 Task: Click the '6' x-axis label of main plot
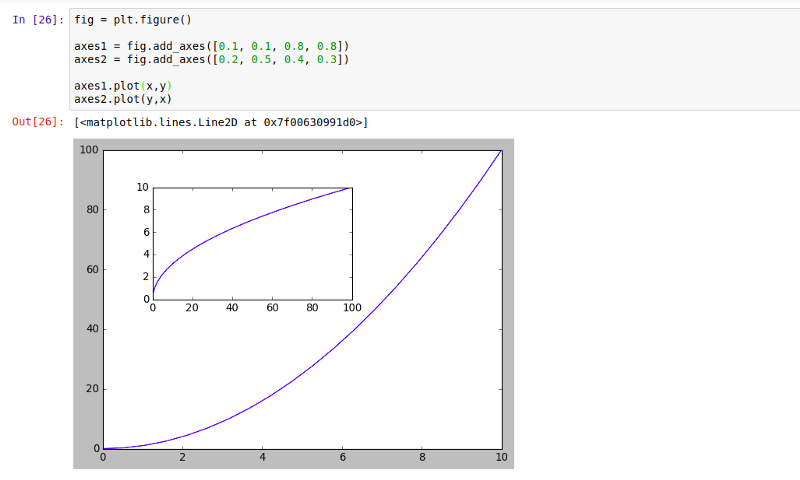click(x=342, y=458)
